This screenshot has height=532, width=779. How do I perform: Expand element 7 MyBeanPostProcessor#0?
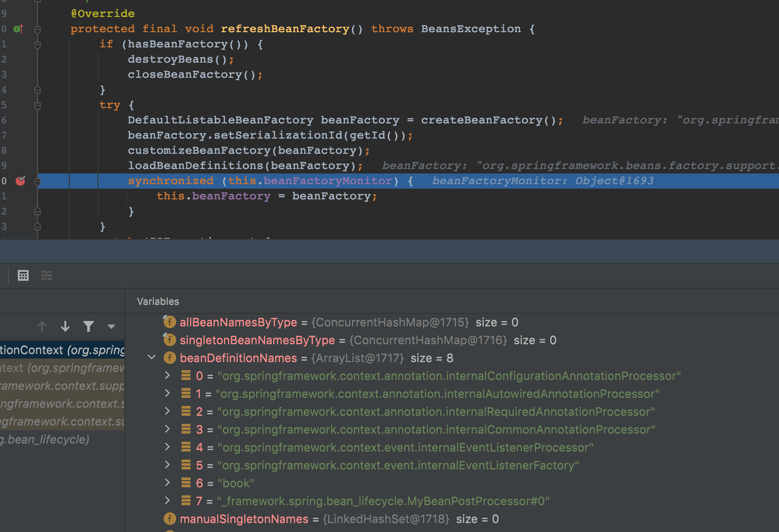point(167,501)
